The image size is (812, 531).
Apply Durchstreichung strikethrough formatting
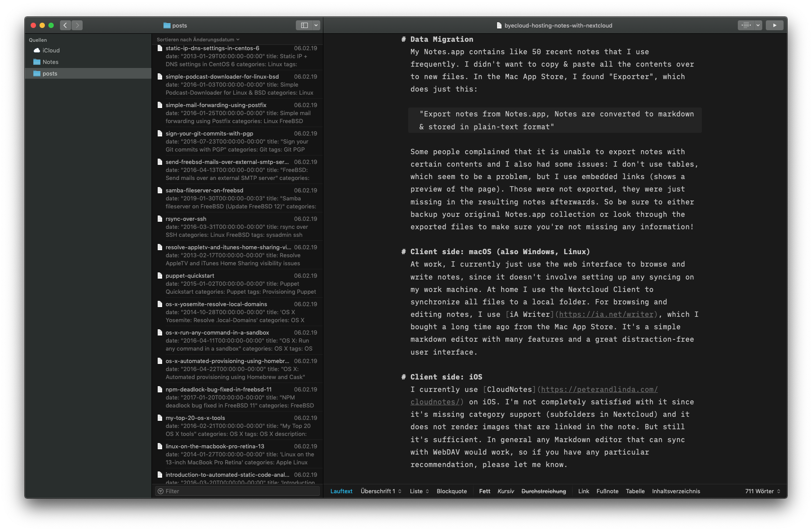click(543, 491)
